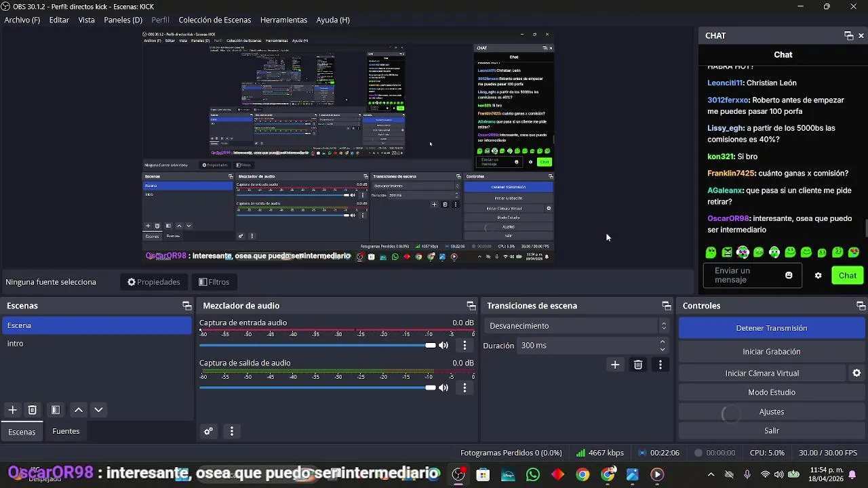Adjust Captura de salida audio volume slider
Screen dimensions: 868x488
point(317,388)
